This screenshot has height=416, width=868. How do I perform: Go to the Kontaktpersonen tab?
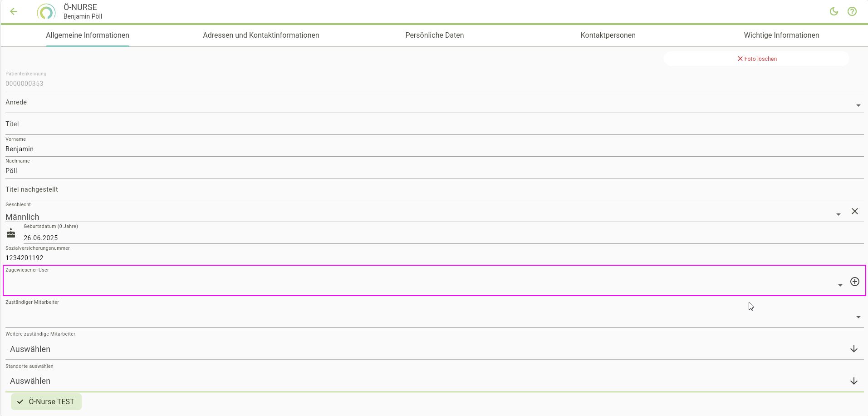pyautogui.click(x=608, y=35)
